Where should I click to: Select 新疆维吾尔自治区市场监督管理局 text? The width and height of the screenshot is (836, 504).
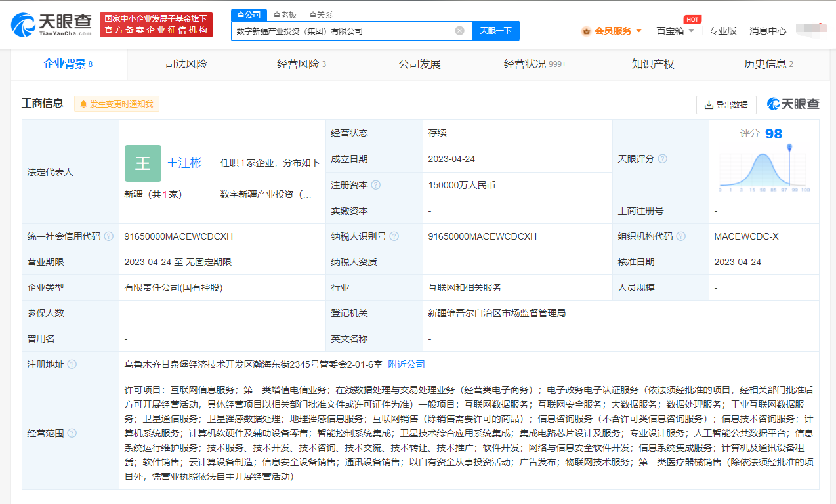[x=497, y=313]
